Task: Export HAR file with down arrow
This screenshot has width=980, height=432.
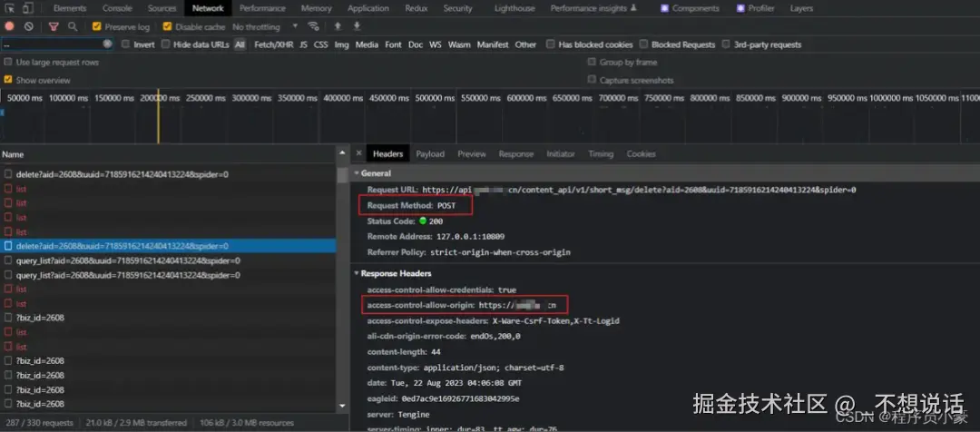Action: pos(357,27)
